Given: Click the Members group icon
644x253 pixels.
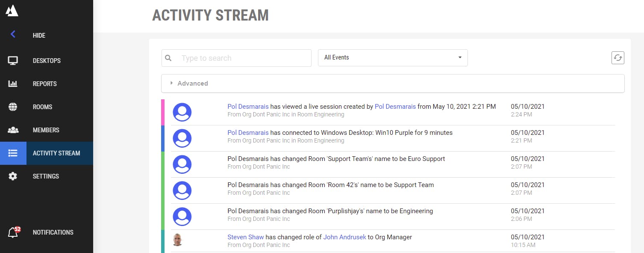Looking at the screenshot, I should tap(13, 130).
